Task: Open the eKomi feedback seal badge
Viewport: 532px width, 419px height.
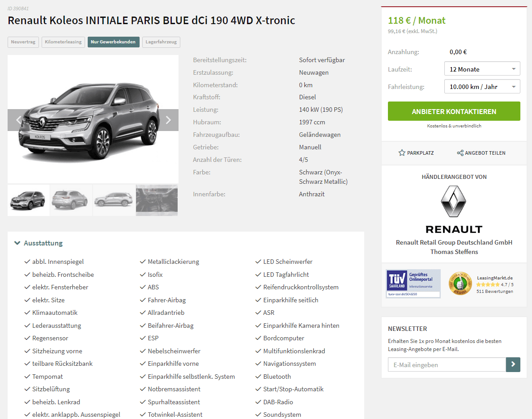Action: coord(460,284)
